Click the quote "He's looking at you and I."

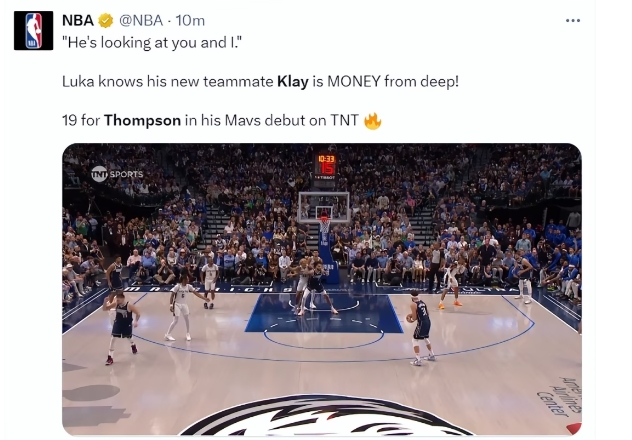pyautogui.click(x=152, y=42)
